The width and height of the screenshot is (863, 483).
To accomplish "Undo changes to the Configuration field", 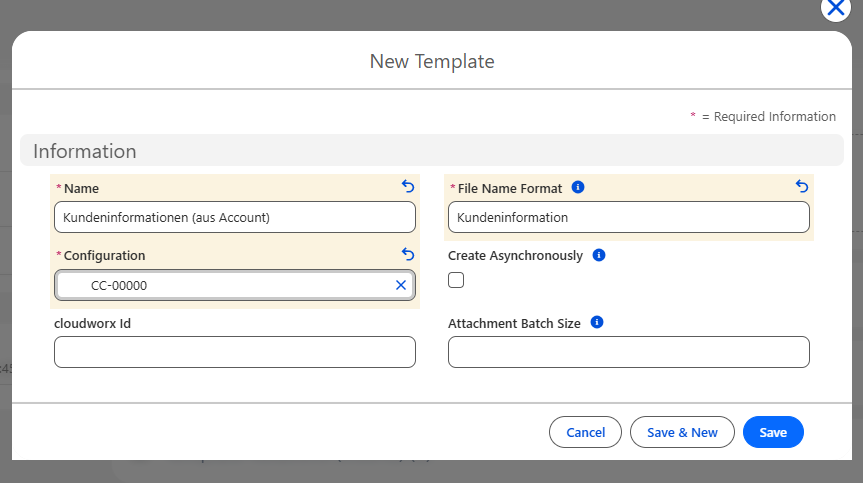I will (407, 255).
